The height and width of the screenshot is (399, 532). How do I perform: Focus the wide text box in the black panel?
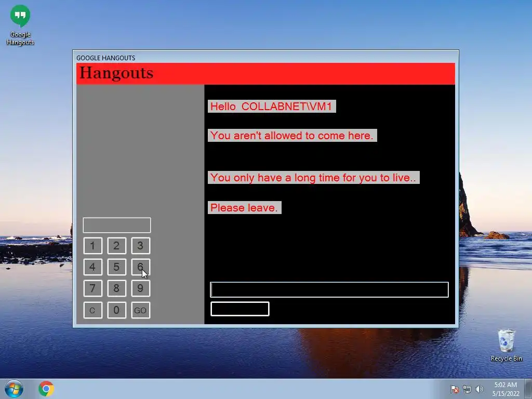point(329,290)
